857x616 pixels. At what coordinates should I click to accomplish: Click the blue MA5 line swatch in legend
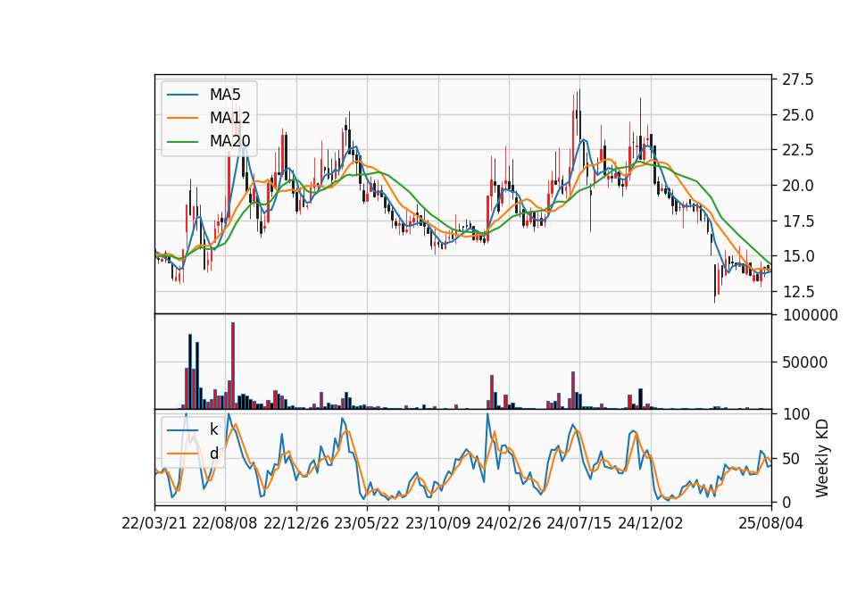point(182,95)
